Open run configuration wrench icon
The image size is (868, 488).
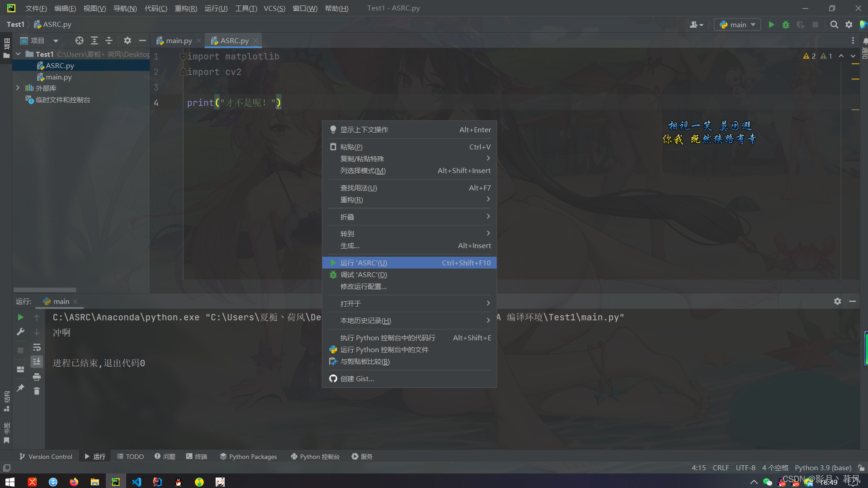[20, 332]
